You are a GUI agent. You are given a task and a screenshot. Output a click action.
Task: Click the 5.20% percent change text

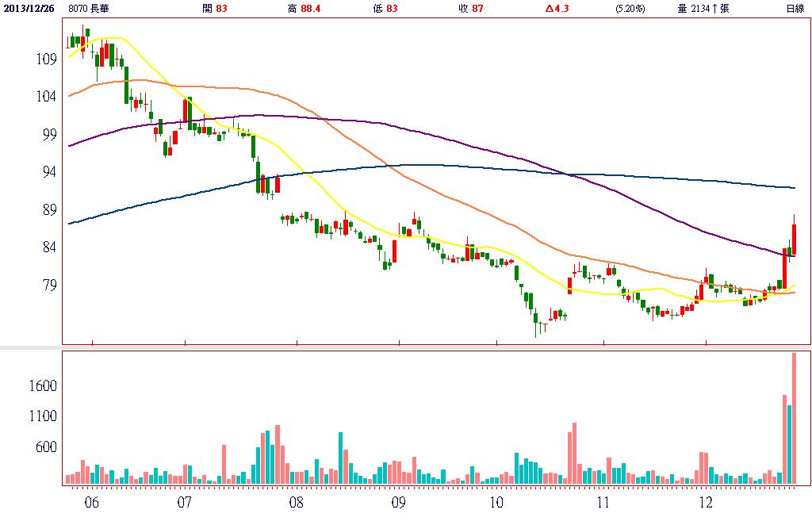click(630, 9)
